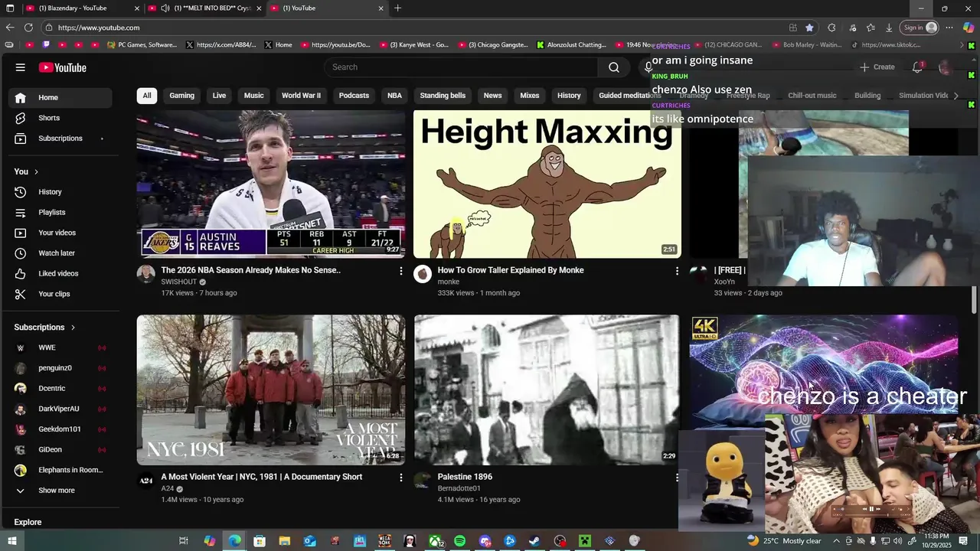
Task: Click the SWISHOUT channel avatar
Action: [146, 274]
